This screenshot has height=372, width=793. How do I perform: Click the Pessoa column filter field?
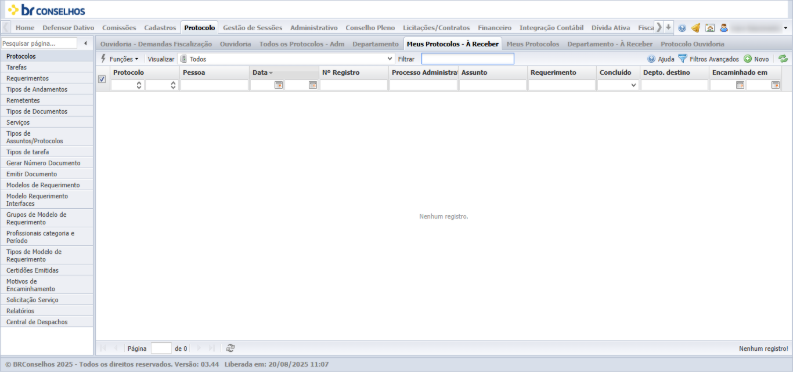tap(214, 85)
